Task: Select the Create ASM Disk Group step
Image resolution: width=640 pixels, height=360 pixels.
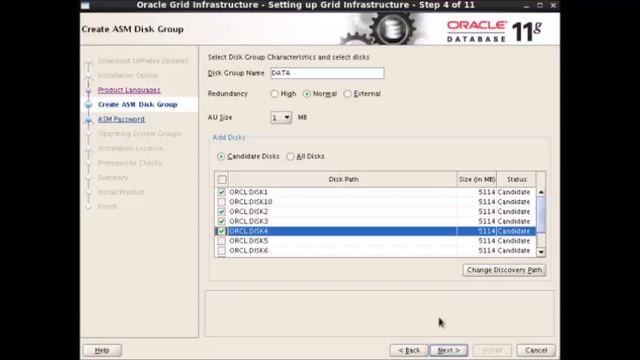Action: (x=138, y=104)
